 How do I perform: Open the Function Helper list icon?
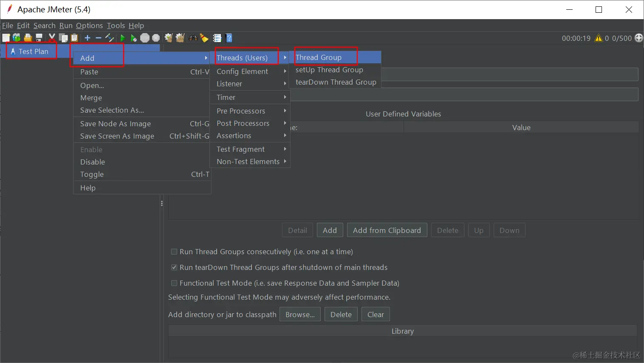coord(217,38)
